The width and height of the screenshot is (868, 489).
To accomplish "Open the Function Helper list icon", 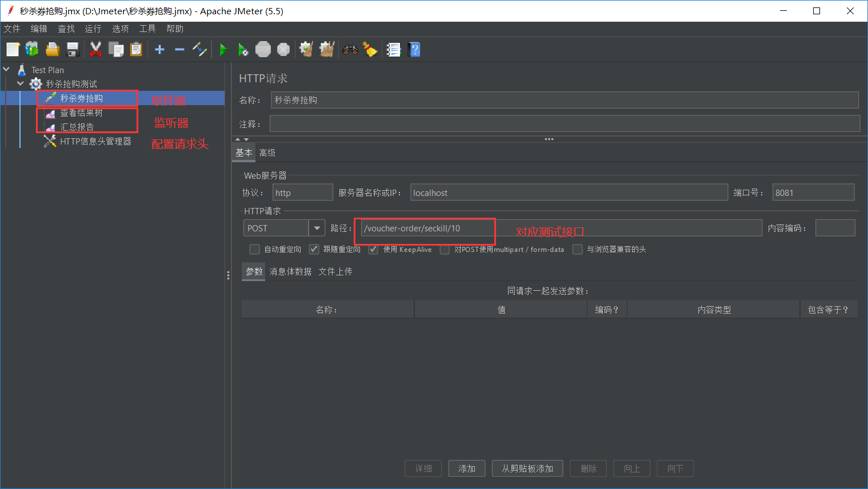I will 394,50.
